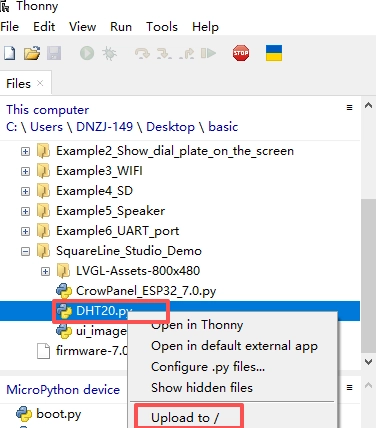Click the New file toolbar icon
The width and height of the screenshot is (376, 428).
10,53
